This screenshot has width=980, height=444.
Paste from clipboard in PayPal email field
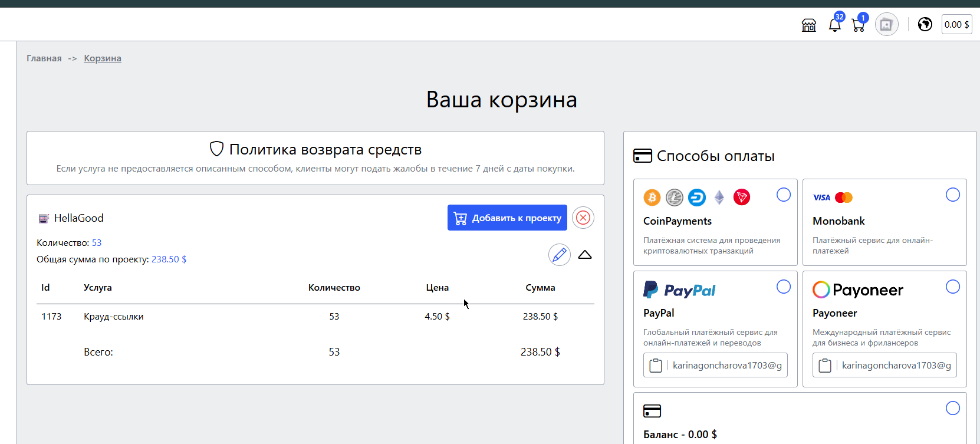tap(656, 366)
